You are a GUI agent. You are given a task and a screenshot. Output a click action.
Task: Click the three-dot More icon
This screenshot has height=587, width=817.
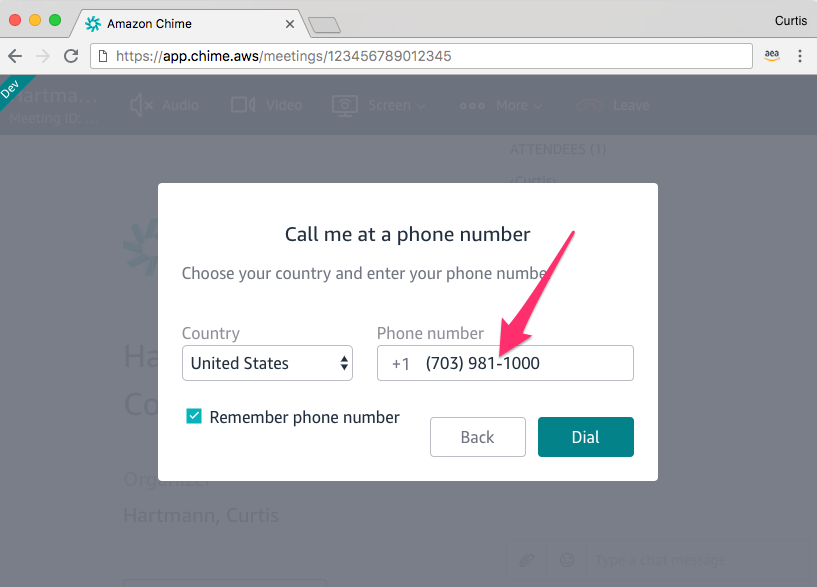pos(472,106)
